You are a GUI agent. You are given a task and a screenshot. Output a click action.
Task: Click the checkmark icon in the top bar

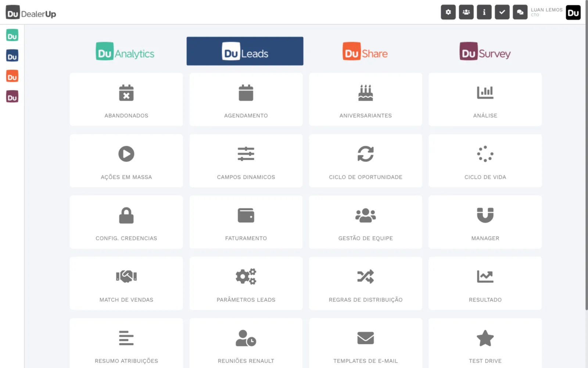(502, 12)
